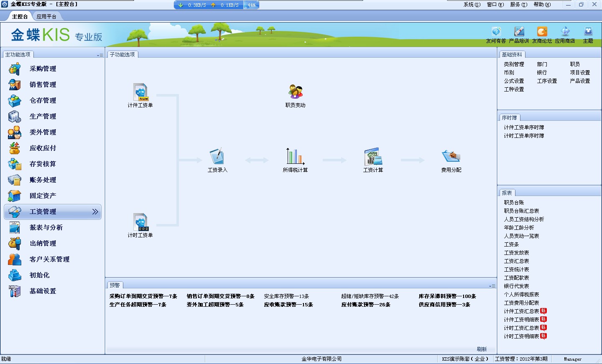Open the 友问有答 toolbar icon
Viewport: 602px width, 364px height.
pos(496,32)
